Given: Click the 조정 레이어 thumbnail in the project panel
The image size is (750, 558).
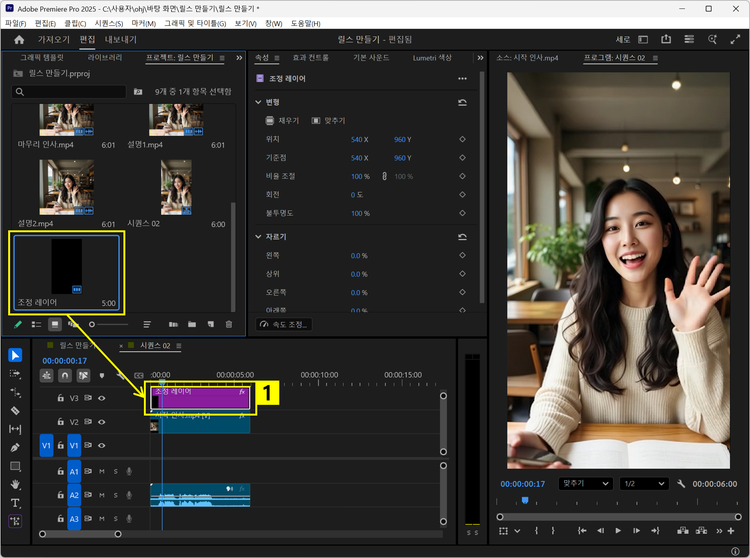Looking at the screenshot, I should tap(66, 265).
